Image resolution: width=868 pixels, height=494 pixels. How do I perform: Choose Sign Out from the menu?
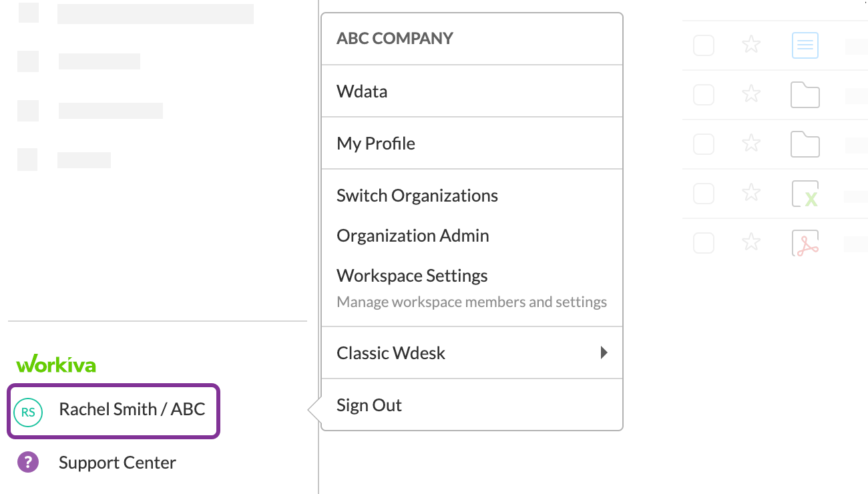coord(369,405)
